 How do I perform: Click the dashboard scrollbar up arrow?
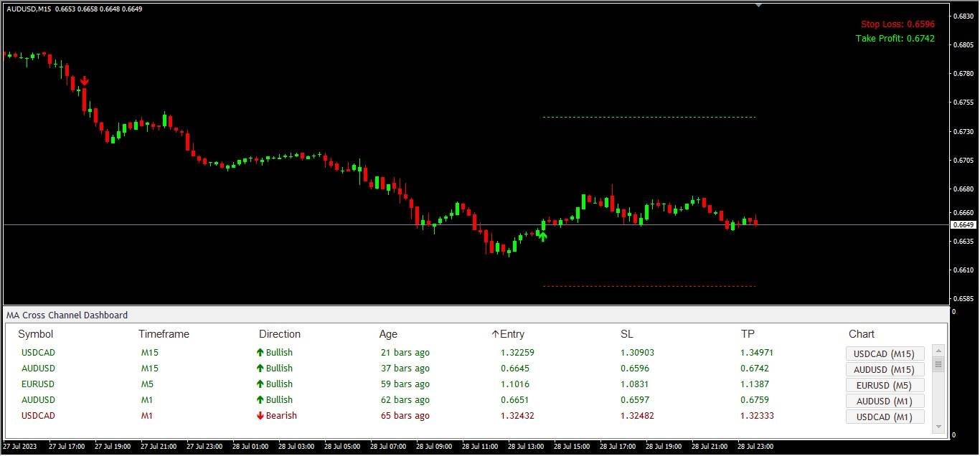pos(938,350)
